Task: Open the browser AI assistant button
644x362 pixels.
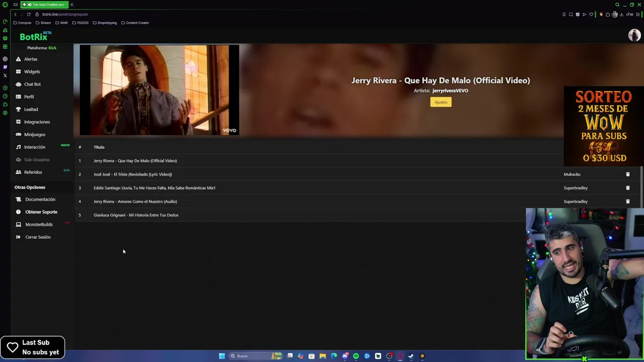Action: pos(630,15)
